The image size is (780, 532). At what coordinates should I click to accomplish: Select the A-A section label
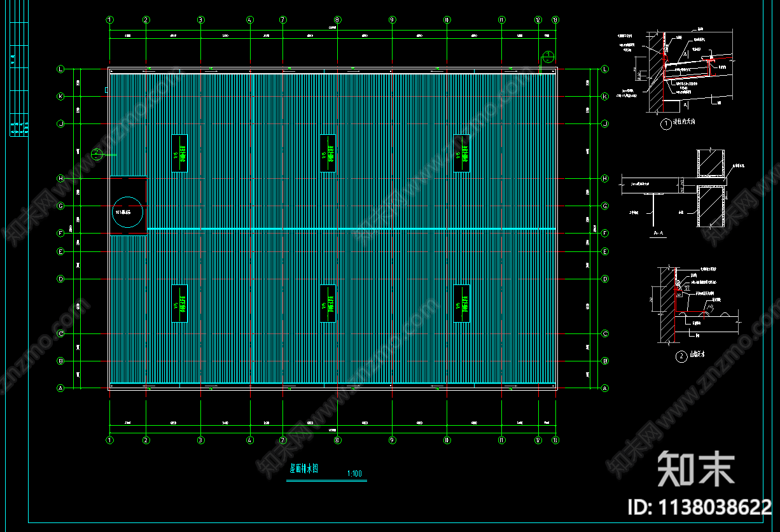click(x=658, y=234)
